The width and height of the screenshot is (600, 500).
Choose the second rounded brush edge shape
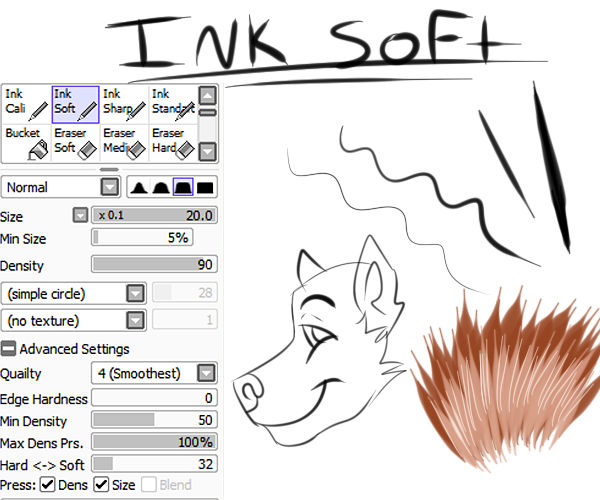161,187
